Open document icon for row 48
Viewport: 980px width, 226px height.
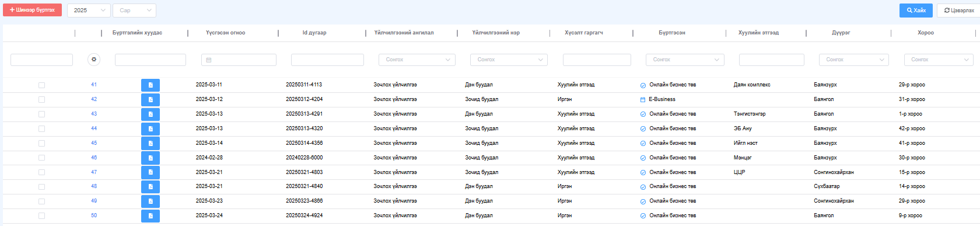[150, 187]
